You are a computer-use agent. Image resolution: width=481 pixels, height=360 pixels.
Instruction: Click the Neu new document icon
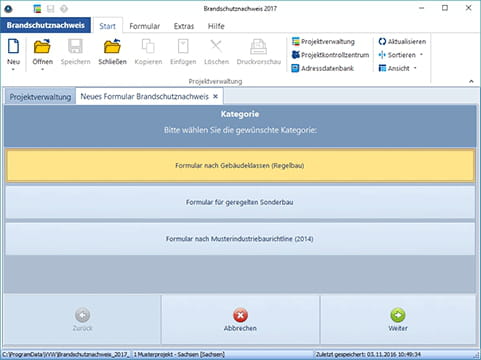point(13,46)
